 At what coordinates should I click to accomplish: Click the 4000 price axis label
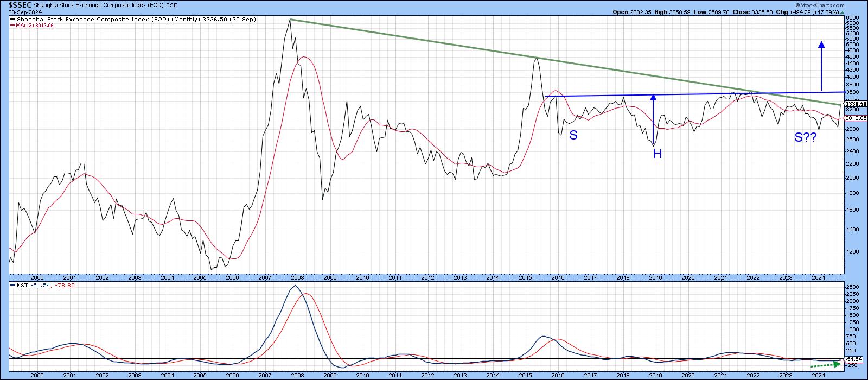(852, 77)
